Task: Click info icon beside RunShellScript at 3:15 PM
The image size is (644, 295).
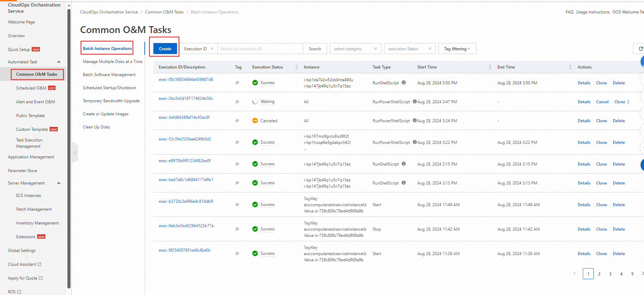Action: coord(404,164)
